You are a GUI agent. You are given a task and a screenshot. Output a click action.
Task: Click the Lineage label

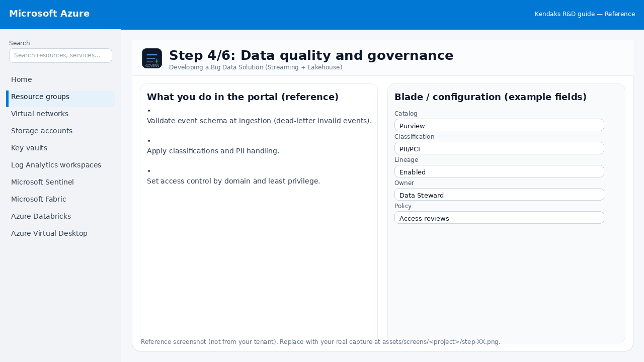(406, 160)
